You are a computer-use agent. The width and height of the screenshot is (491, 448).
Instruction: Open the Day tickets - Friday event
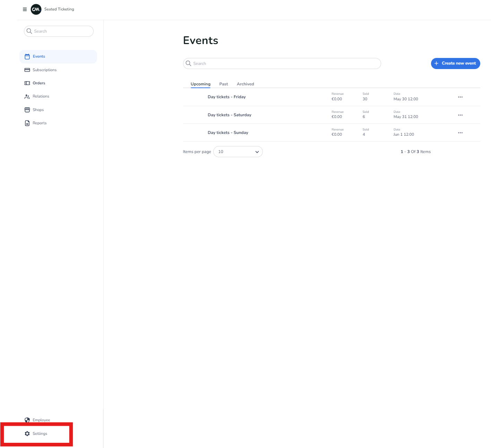coord(226,97)
